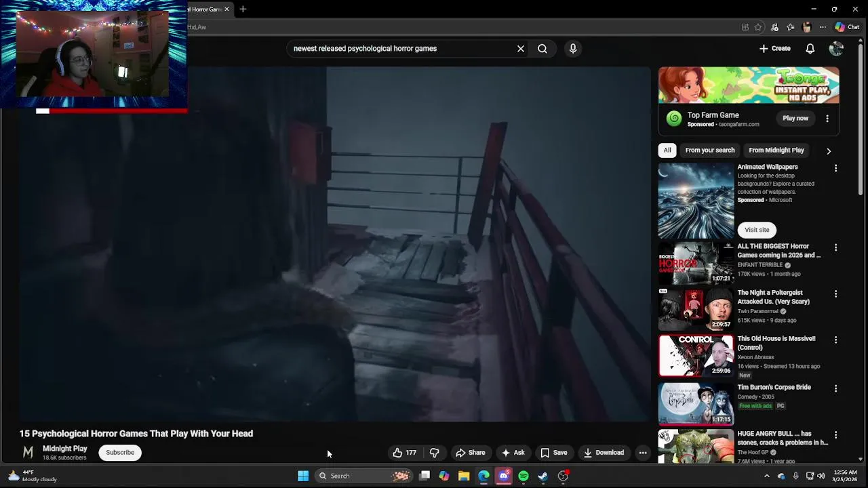Click the magnifier search button on YouTube

542,49
